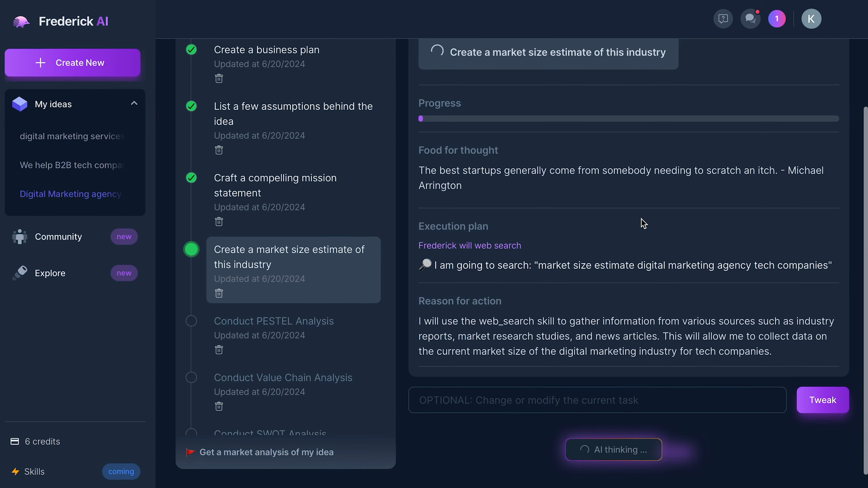Delete the Conduct PESTEL Analysis task
The width and height of the screenshot is (868, 488).
[219, 350]
